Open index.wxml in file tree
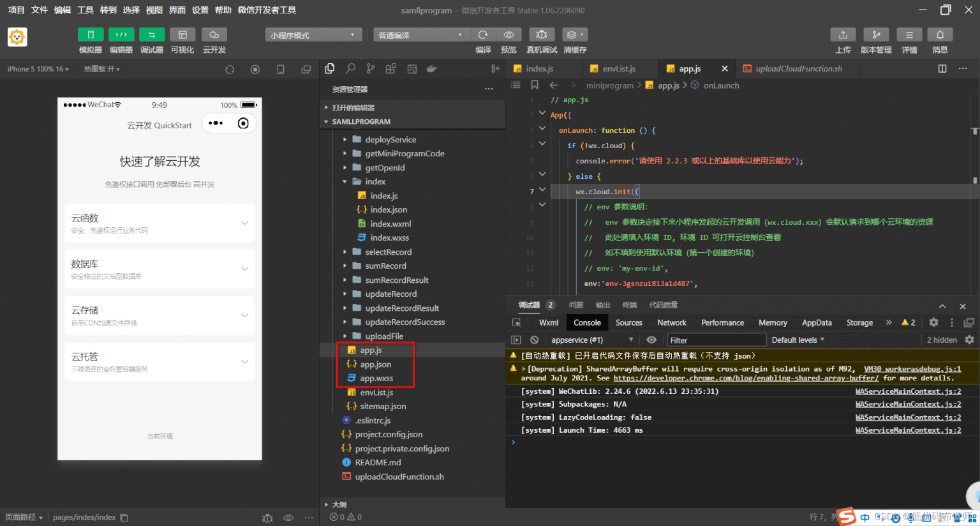 [x=390, y=223]
